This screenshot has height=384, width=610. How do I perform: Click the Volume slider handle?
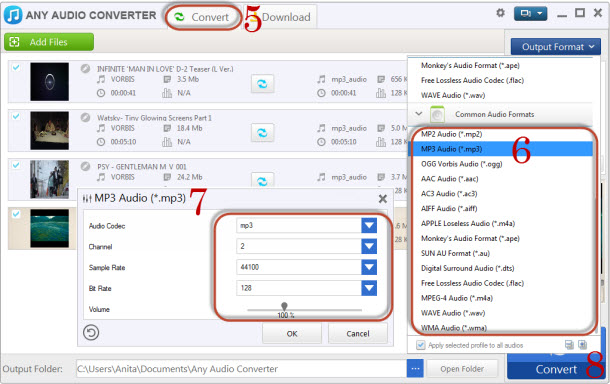coord(284,307)
